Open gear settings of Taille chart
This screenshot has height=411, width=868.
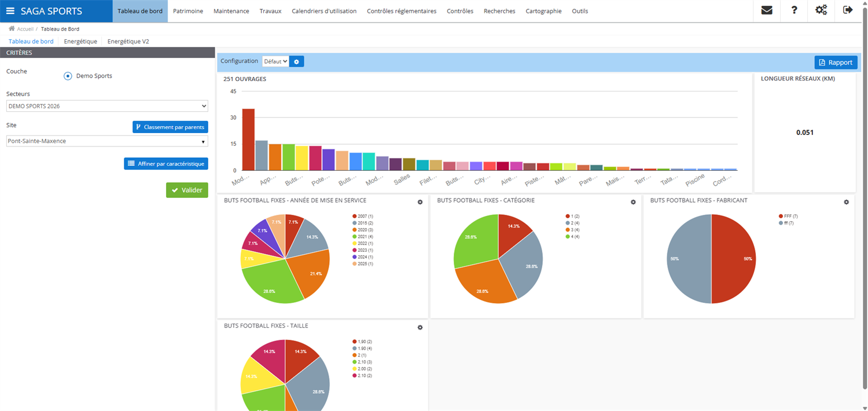coord(420,328)
